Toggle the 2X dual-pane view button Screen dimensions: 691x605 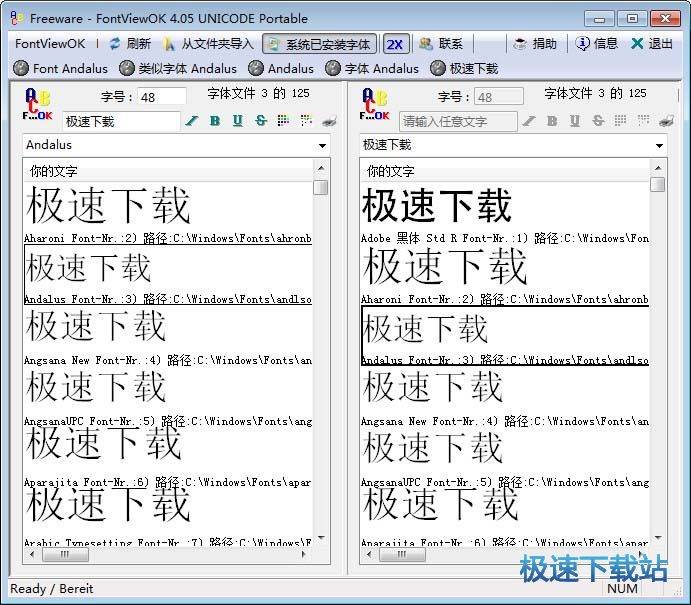click(395, 44)
